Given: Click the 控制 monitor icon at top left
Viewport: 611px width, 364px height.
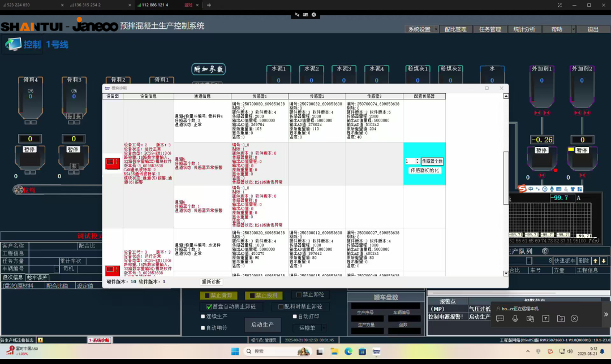Looking at the screenshot, I should (13, 44).
